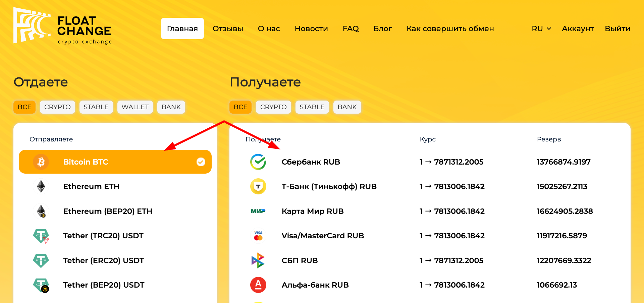Choose Карта Мир RUB to receive
This screenshot has width=644, height=303.
[430, 211]
